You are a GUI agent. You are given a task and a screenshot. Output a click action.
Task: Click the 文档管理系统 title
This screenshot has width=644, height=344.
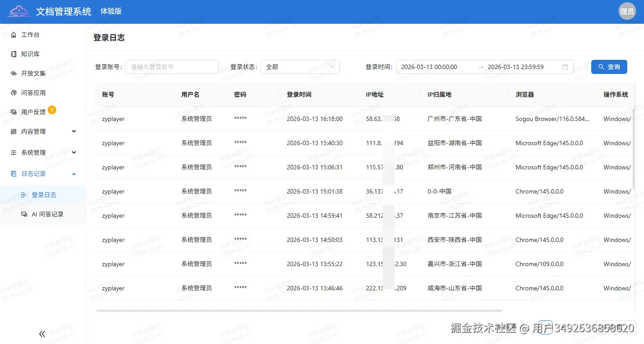64,11
